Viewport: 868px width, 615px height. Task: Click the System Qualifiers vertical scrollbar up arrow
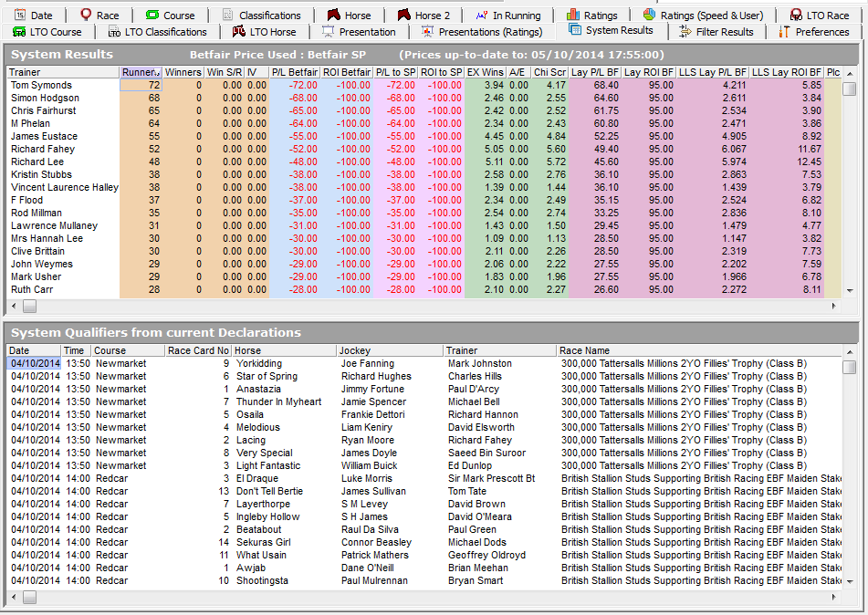(x=849, y=352)
